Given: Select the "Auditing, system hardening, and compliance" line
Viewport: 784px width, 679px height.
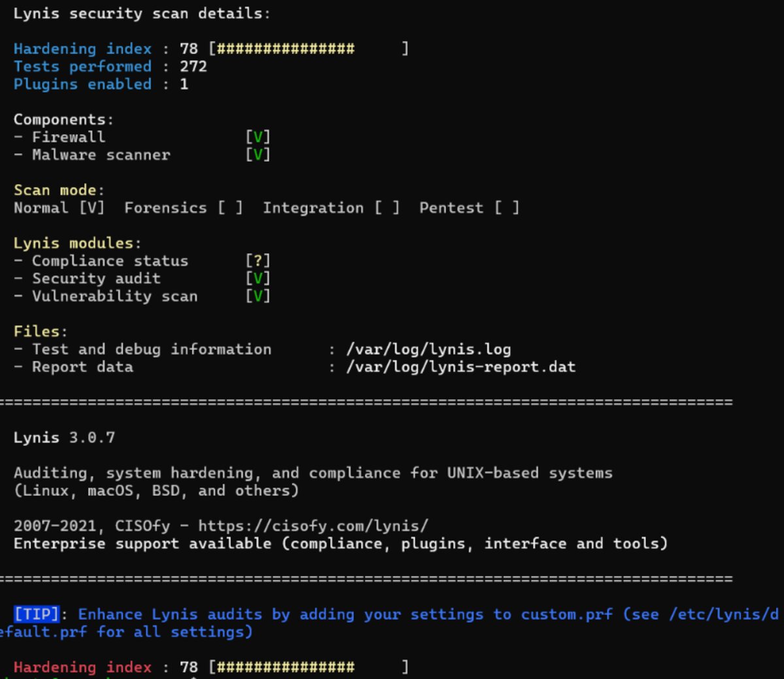Looking at the screenshot, I should [313, 473].
